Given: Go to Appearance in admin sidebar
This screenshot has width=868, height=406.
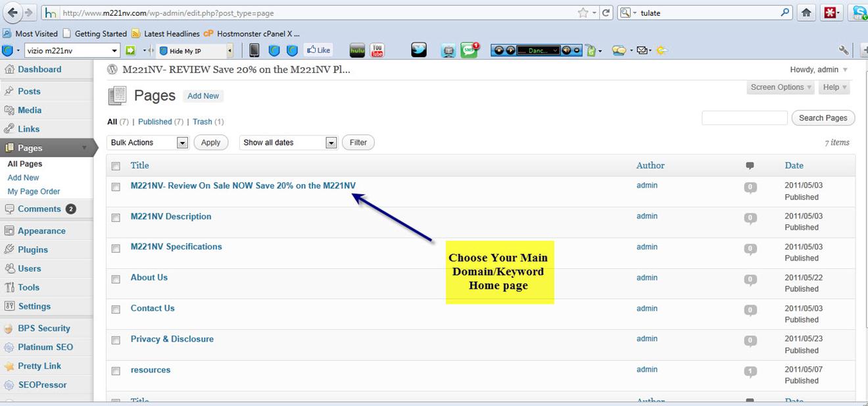Looking at the screenshot, I should [41, 231].
